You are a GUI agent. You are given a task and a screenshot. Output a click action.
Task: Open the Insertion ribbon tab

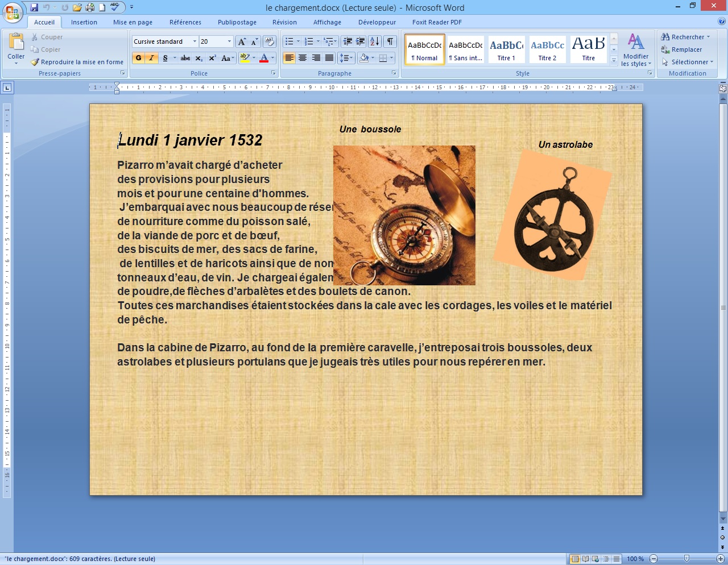pos(84,22)
